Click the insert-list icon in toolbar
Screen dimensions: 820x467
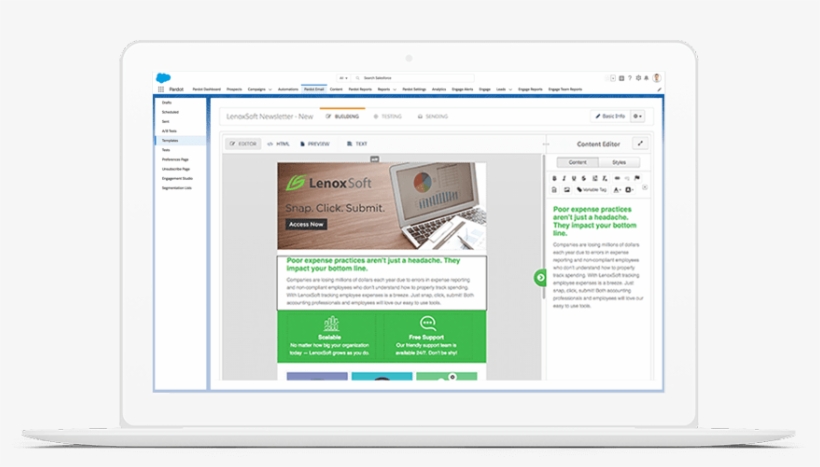(595, 178)
